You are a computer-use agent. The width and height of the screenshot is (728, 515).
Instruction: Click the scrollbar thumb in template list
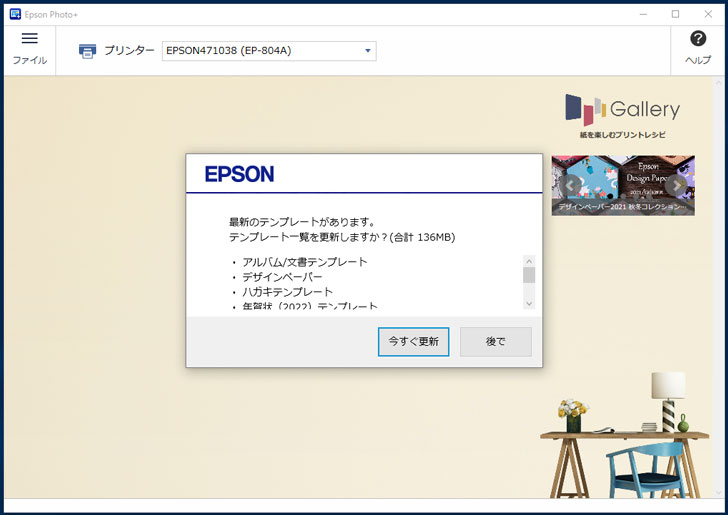pos(529,275)
